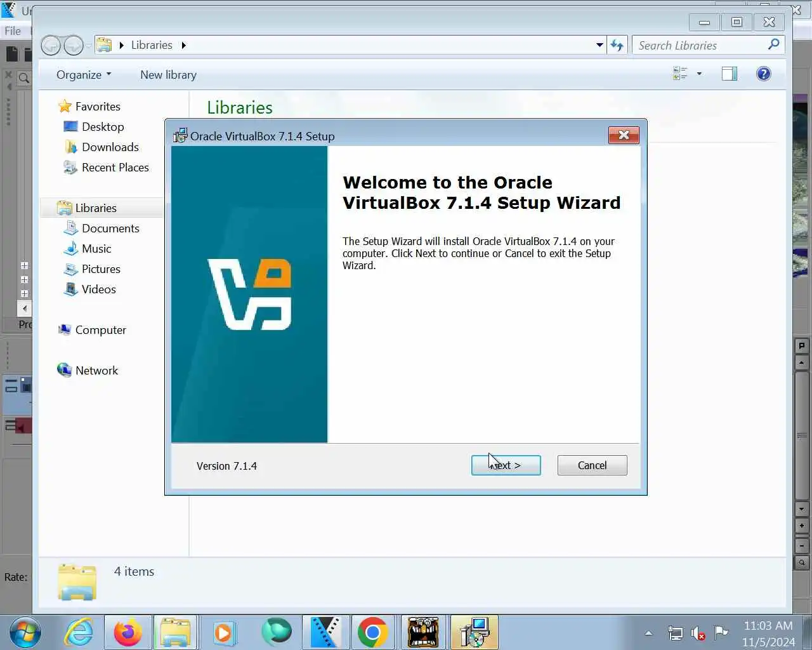The image size is (812, 650).
Task: Open Windows Media Player from taskbar
Action: [x=224, y=633]
